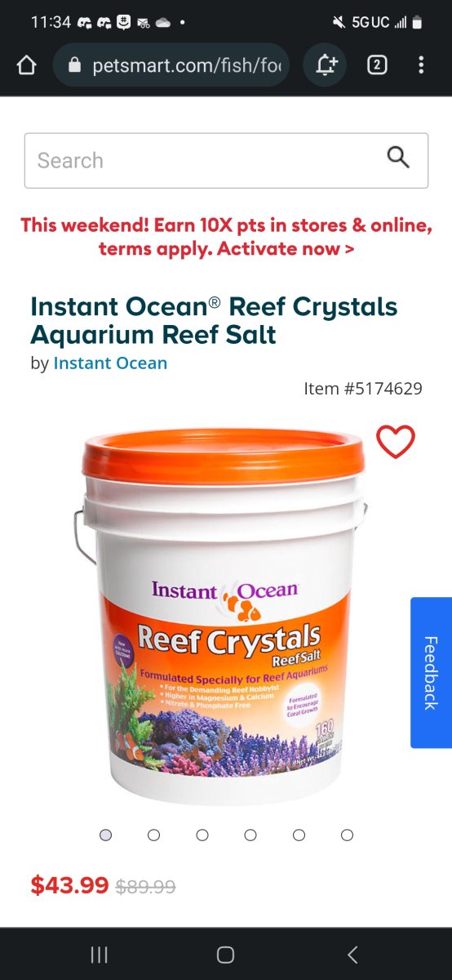Image resolution: width=452 pixels, height=980 pixels.
Task: Select the fourth image carousel dot
Action: click(250, 835)
